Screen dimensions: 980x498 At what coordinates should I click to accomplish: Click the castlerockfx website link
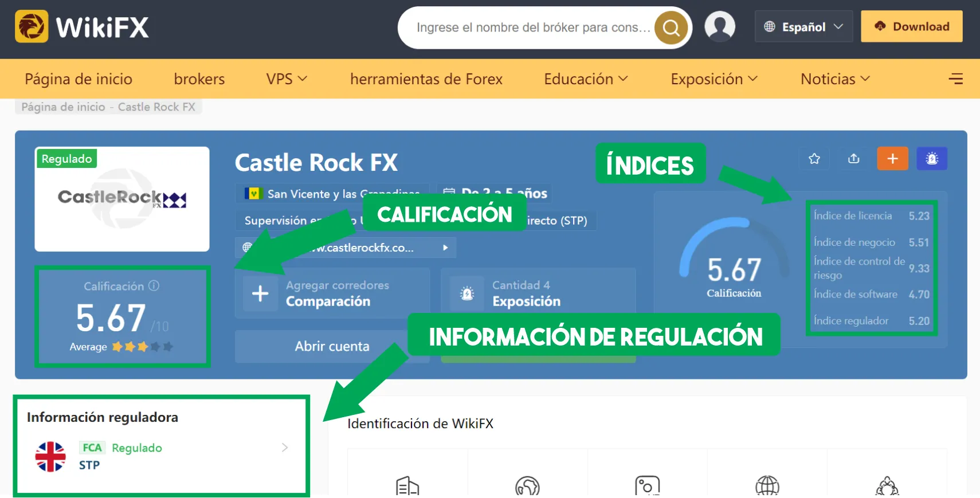point(346,248)
